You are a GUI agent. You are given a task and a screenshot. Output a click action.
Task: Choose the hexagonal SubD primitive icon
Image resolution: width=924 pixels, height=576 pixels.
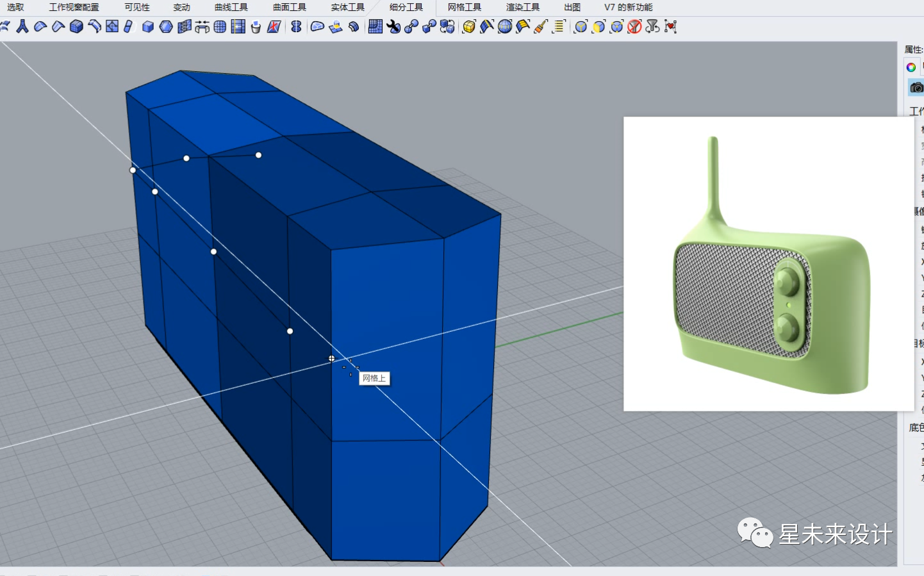pos(166,26)
